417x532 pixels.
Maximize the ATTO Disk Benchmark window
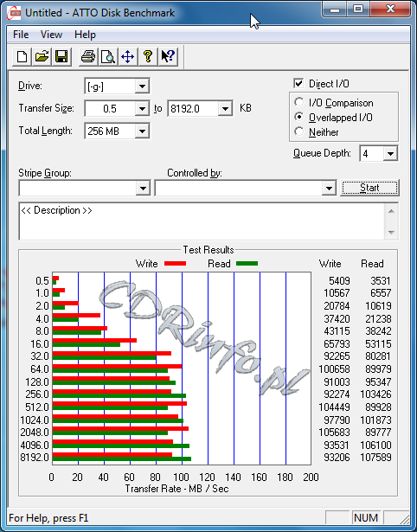coord(358,10)
